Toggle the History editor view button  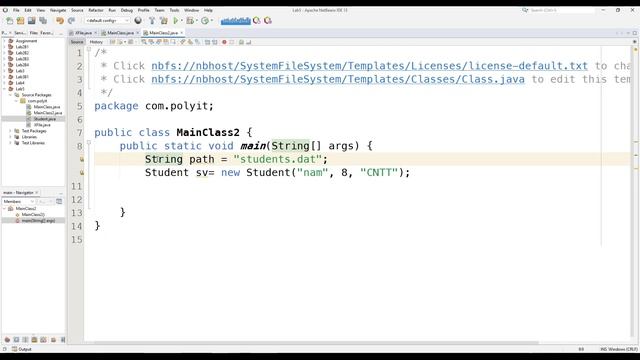click(96, 42)
